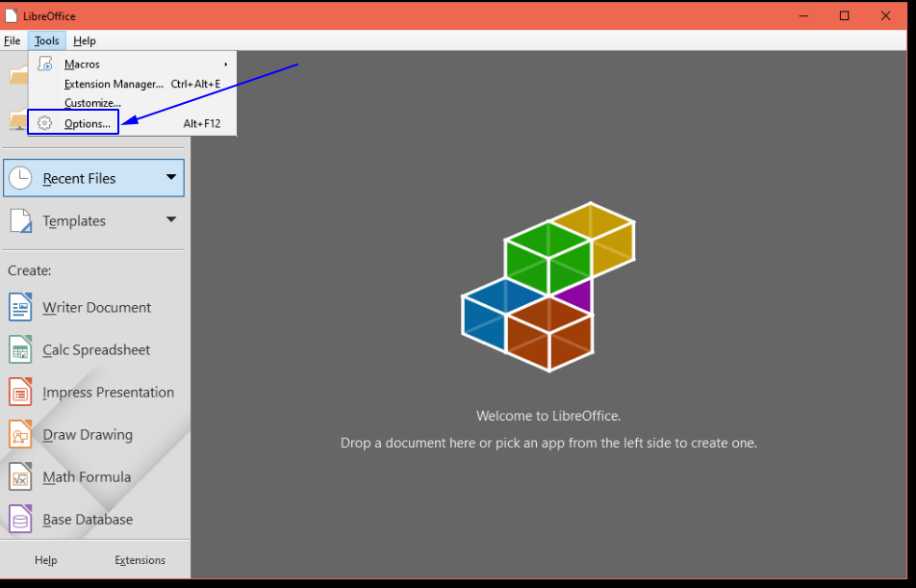The image size is (916, 588).
Task: Click the Templates page icon
Action: coord(20,221)
